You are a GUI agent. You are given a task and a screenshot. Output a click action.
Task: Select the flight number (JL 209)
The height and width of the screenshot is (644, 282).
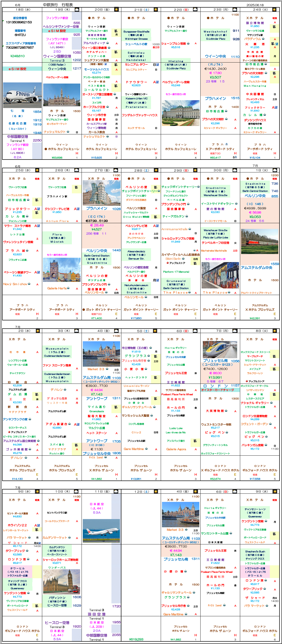(x=97, y=626)
